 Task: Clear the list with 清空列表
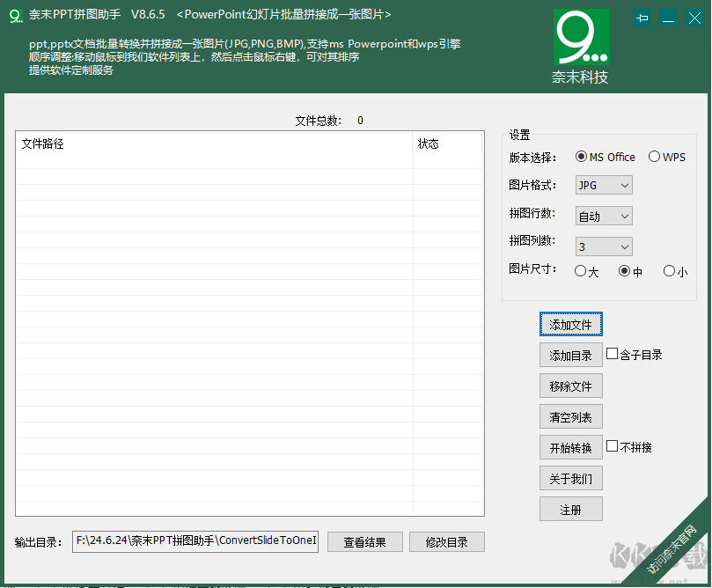pos(571,417)
